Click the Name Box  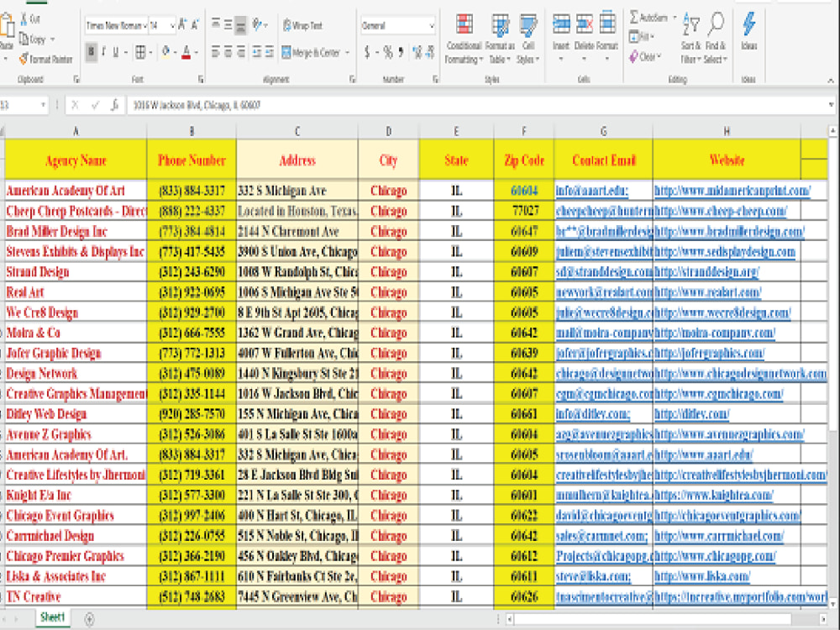[x=23, y=105]
